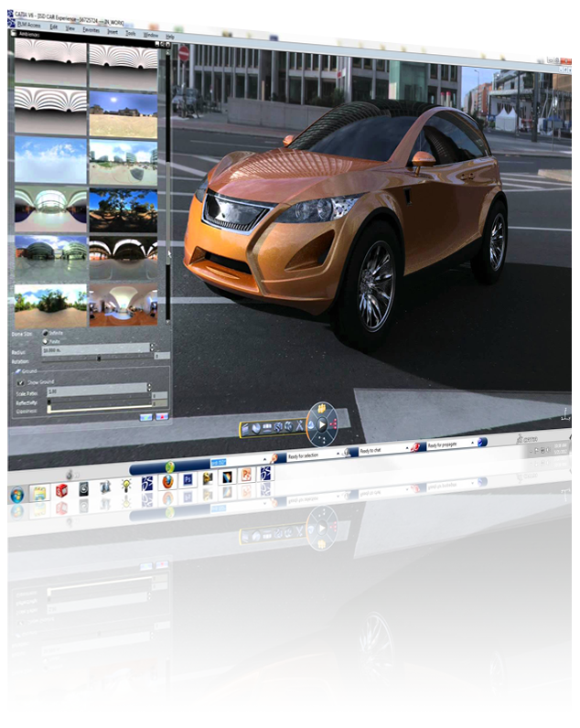
Task: Click the blue OK button in Ambiences panel
Action: (145, 417)
